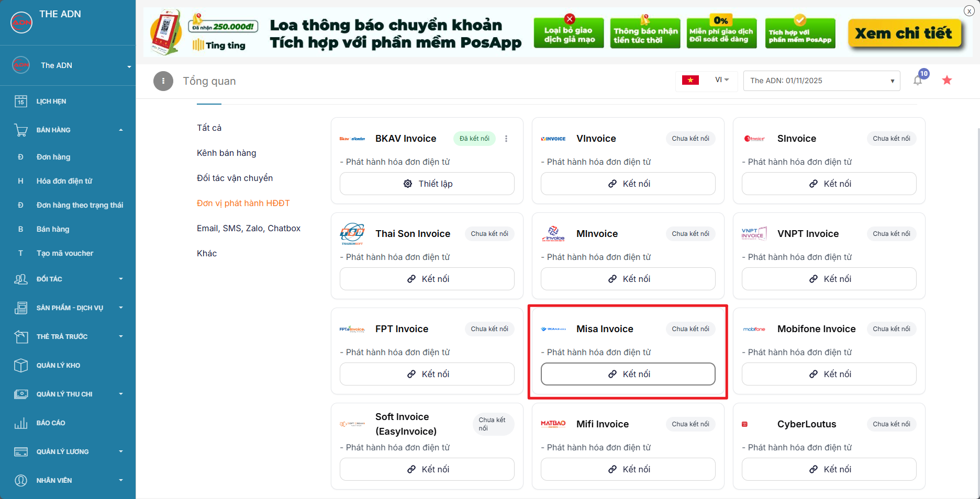Select the Kênh bán hàng category
980x499 pixels.
(226, 153)
